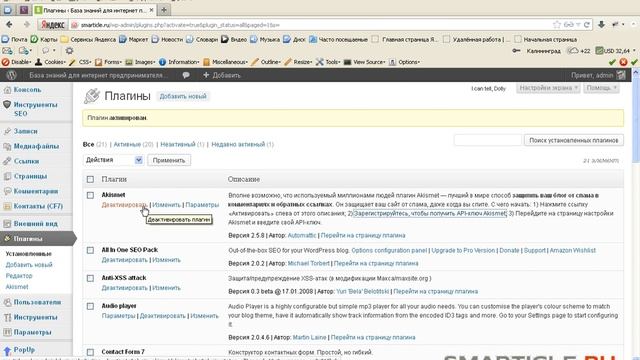This screenshot has height=360, width=640.
Task: Click Добавить in admin bar
Action: [x=222, y=75]
